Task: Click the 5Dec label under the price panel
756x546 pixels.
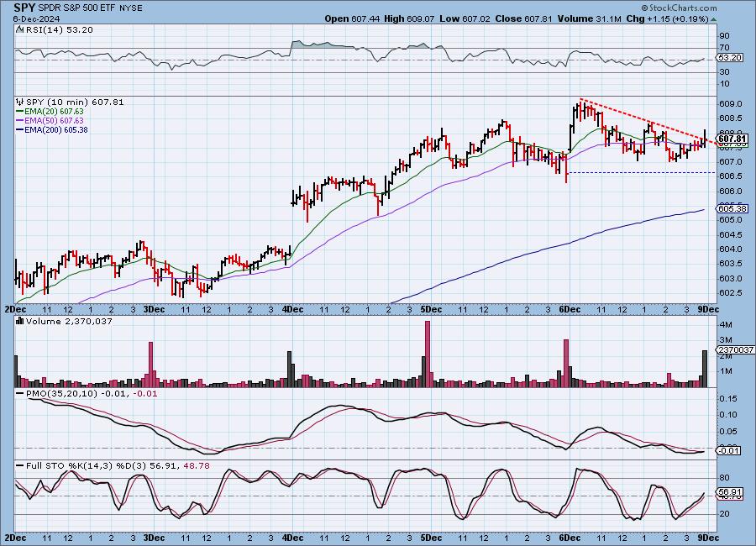Action: click(x=431, y=309)
